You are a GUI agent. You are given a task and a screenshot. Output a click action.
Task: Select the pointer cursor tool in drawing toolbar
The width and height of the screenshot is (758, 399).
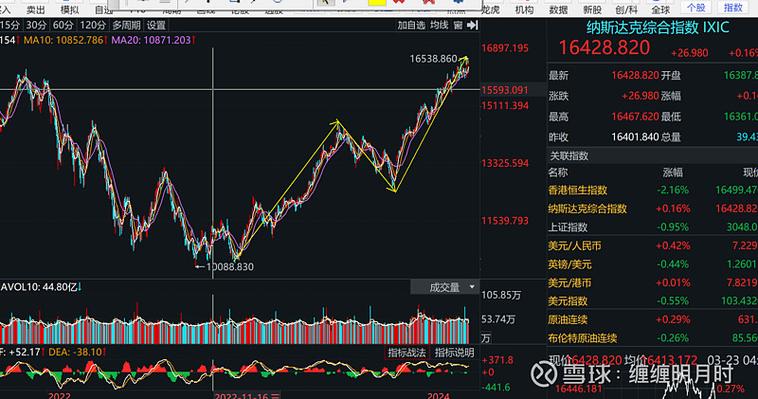(325, 3)
